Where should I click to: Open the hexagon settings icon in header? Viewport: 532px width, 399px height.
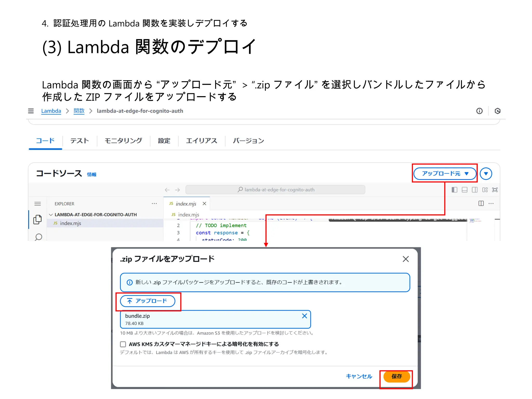pos(497,111)
